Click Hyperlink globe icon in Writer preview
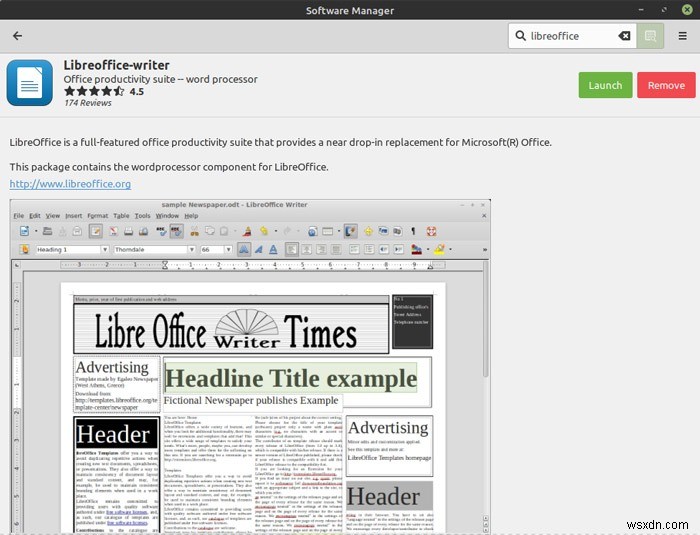Viewport: 700px width, 535px height. pos(312,231)
